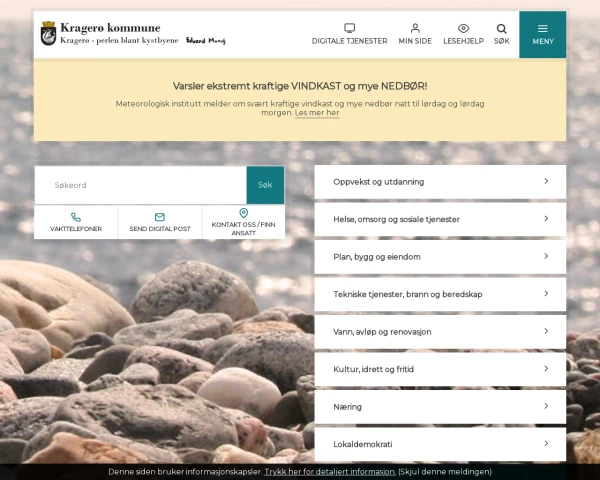Click the Send digital post envelope icon
Viewport: 600px width, 480px height.
click(x=160, y=217)
